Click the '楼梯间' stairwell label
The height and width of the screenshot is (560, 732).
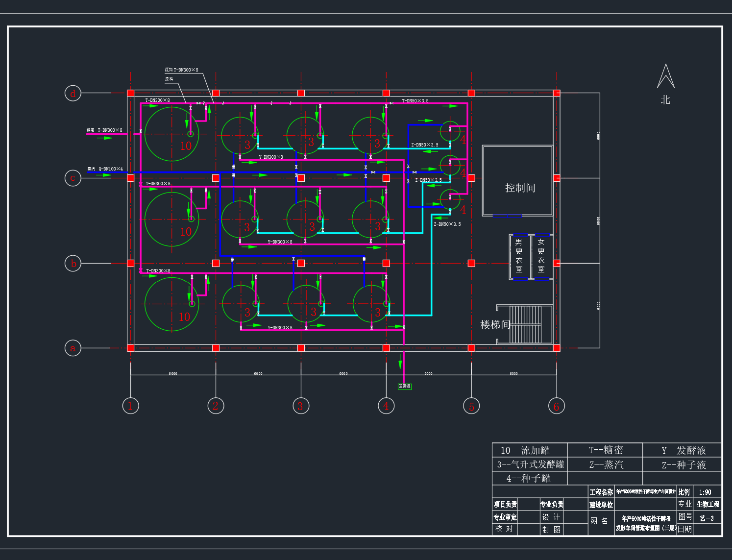coord(495,324)
